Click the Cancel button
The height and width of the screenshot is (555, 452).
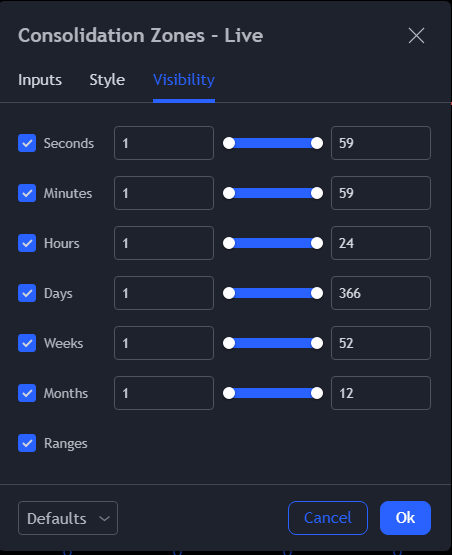click(x=328, y=518)
